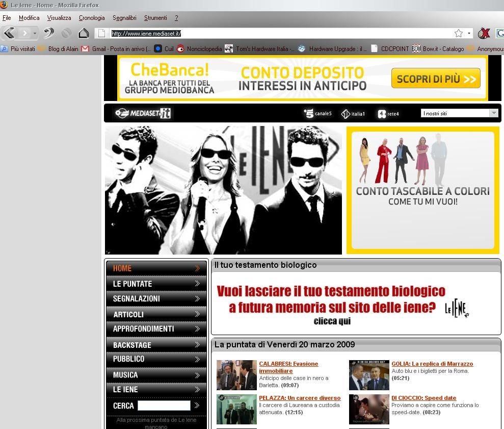Screen dimensions: 504x429
Task: Open the GOLIA: La replica di Marrazzo link
Action: tap(432, 364)
